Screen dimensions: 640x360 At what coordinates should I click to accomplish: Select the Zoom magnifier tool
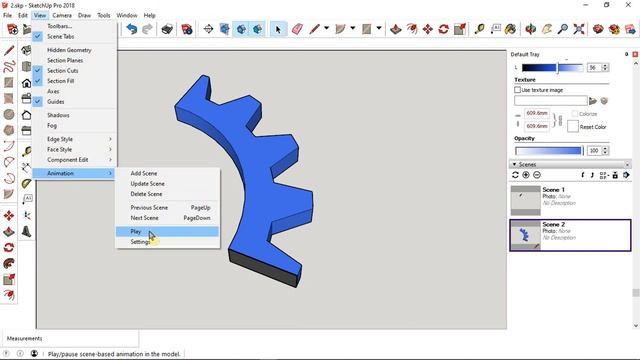tap(563, 29)
